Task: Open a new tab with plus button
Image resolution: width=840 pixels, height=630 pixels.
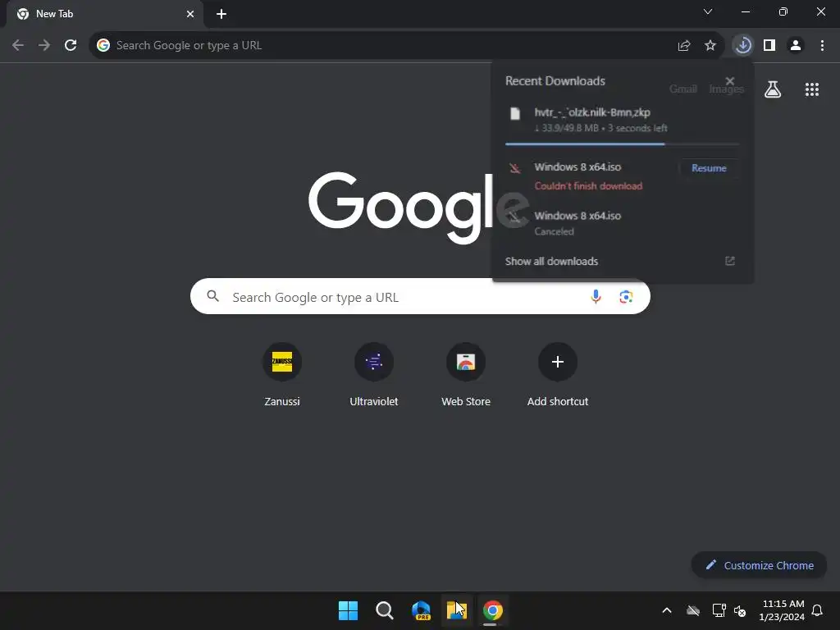Action: (221, 14)
